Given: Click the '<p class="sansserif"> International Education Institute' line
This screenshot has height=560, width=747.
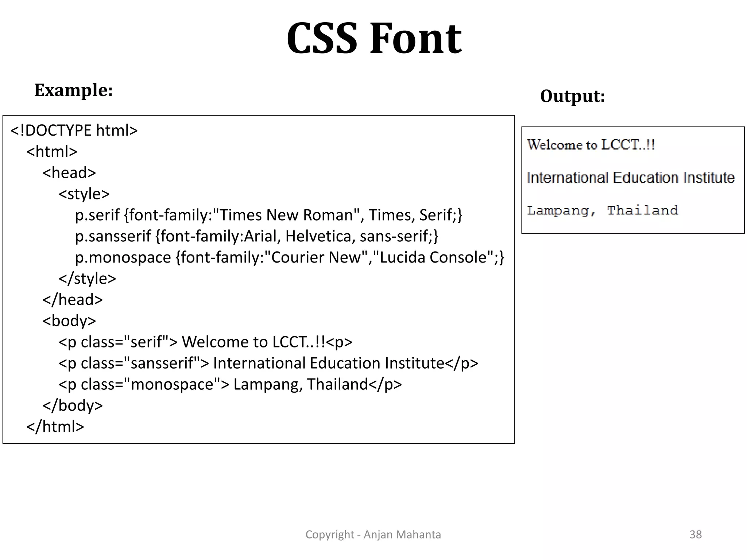Looking at the screenshot, I should point(268,363).
